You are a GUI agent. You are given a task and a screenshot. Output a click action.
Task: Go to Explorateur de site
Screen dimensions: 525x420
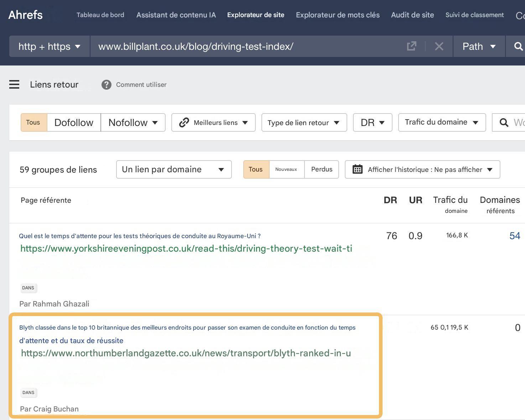point(256,15)
